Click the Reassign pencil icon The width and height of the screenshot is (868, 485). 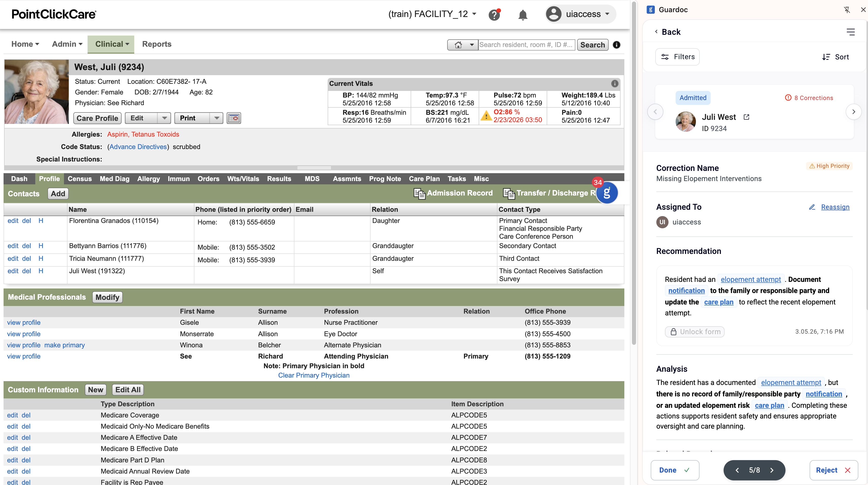812,207
